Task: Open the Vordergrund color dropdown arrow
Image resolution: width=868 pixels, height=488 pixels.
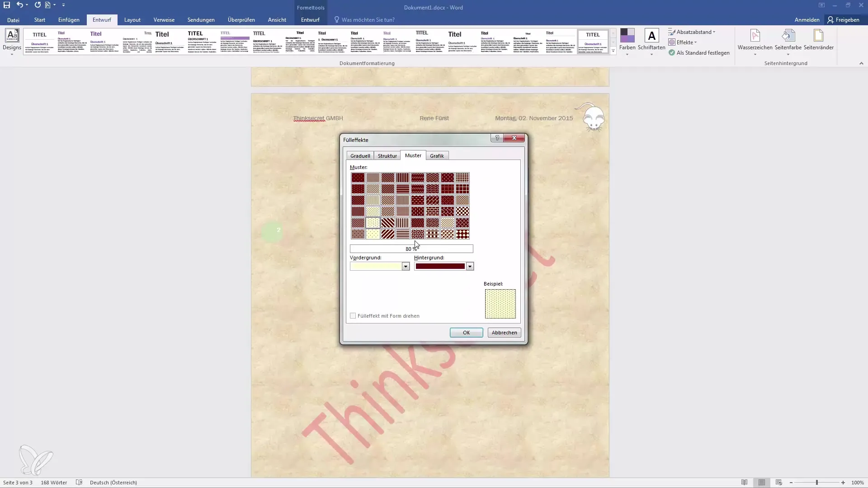Action: tap(406, 267)
